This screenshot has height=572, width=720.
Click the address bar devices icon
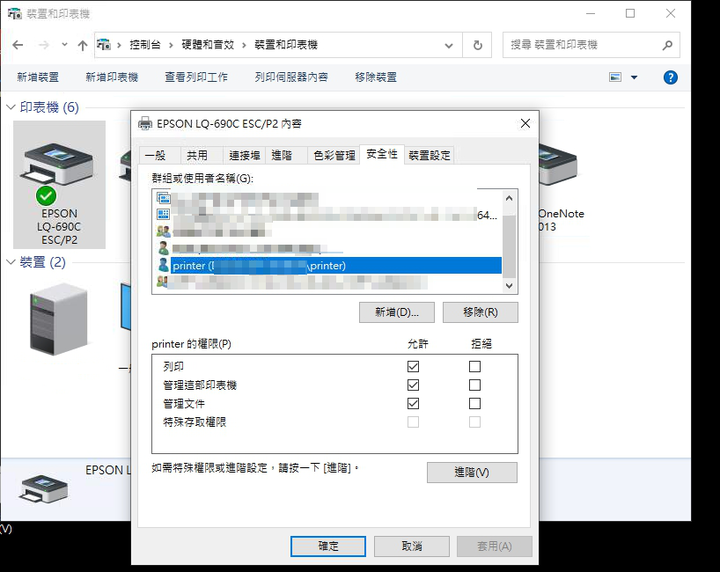[104, 45]
